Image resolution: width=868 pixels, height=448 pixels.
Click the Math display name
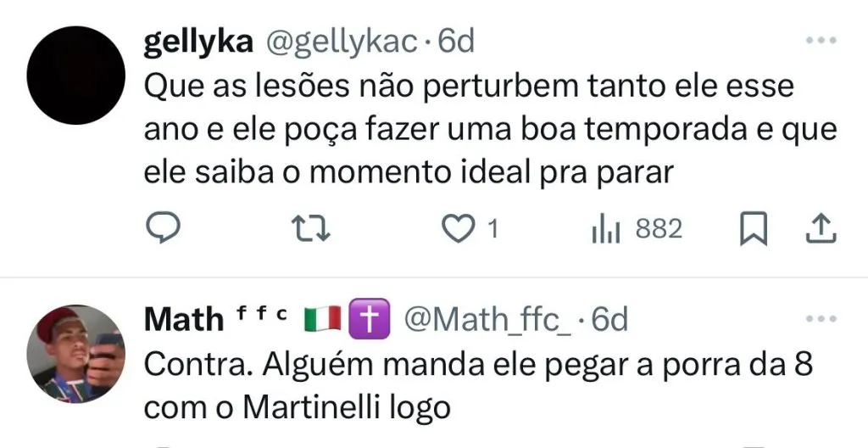pos(183,320)
